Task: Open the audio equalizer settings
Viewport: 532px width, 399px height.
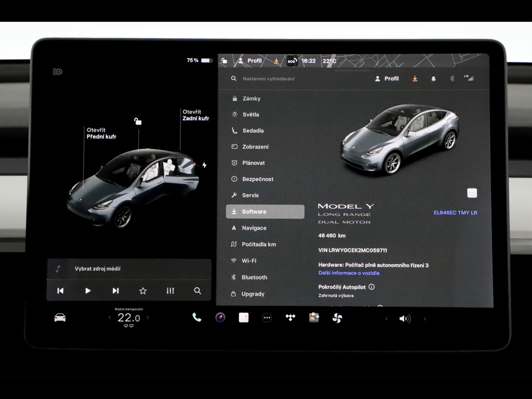Action: pos(170,291)
